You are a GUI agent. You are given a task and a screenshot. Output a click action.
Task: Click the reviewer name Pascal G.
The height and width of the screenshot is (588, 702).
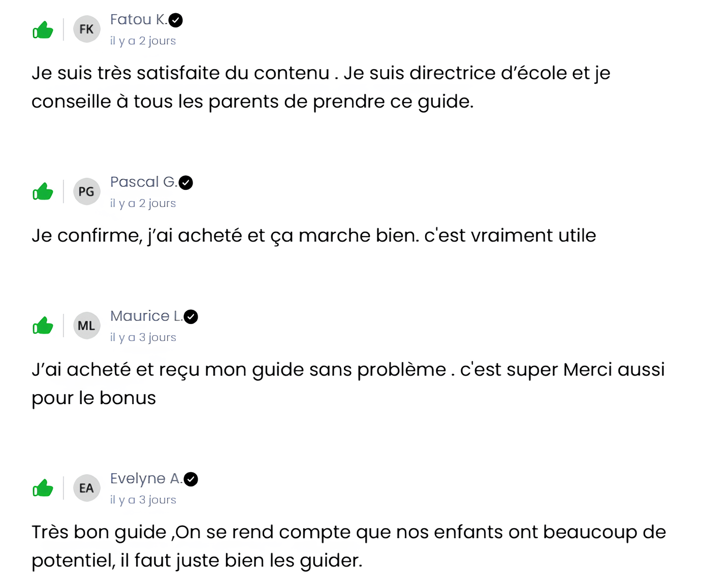(143, 182)
